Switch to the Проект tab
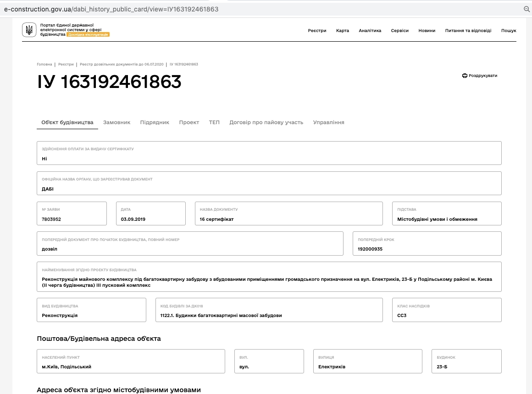This screenshot has height=394, width=532. pos(189,122)
